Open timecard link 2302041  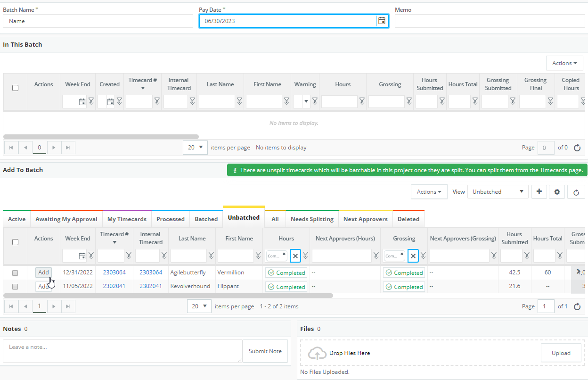point(114,287)
